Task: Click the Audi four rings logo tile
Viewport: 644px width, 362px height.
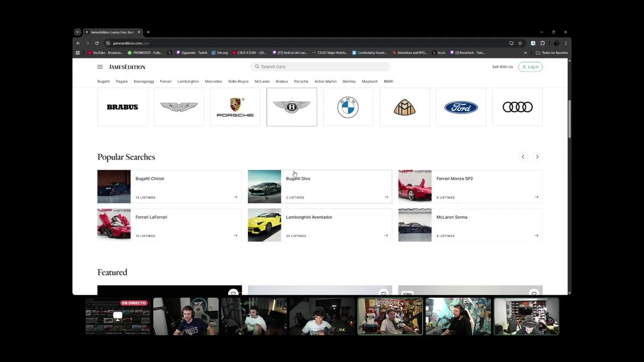Action: coord(517,107)
